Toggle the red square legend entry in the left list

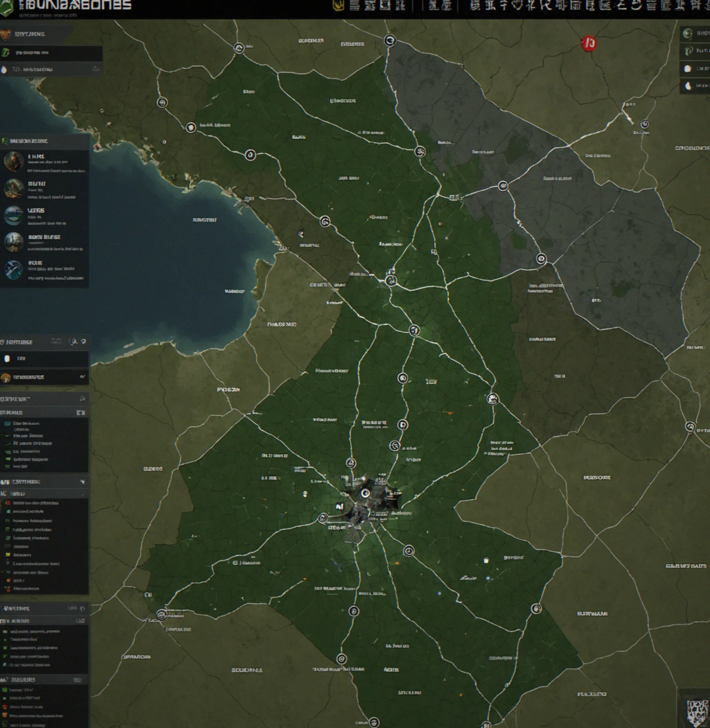7,581
